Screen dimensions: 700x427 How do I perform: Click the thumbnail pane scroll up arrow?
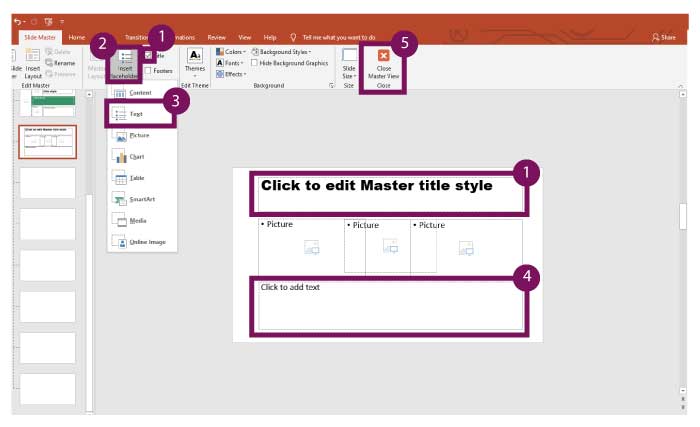pos(89,95)
